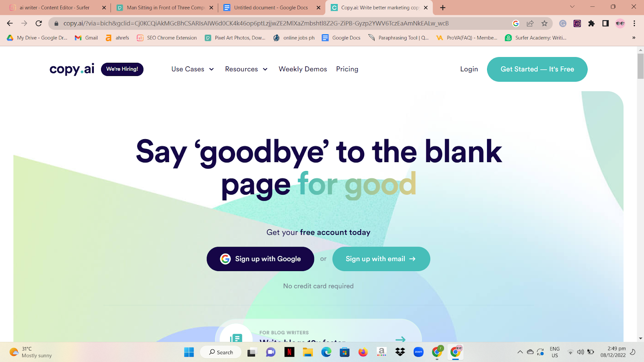Click the browser reload page icon
The height and width of the screenshot is (362, 644).
pos(39,23)
